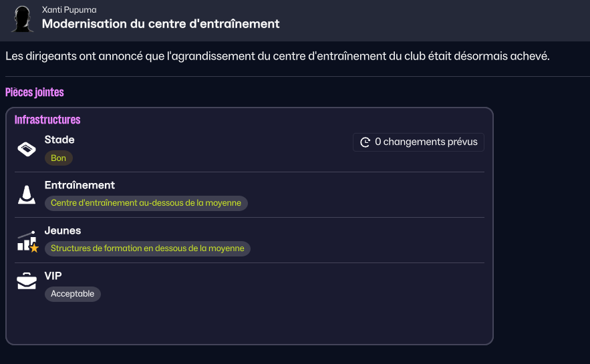Open the Jeunes facility heading
The image size is (590, 364).
(63, 230)
